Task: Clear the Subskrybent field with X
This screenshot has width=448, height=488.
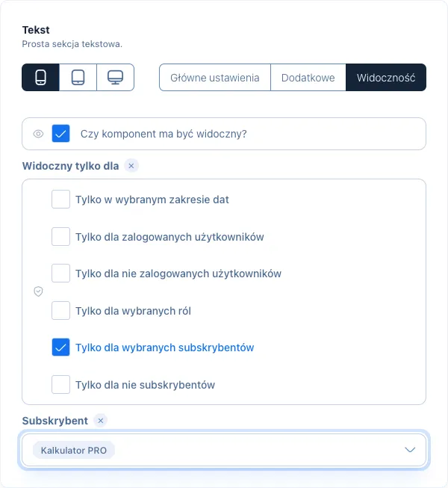Action: click(100, 421)
